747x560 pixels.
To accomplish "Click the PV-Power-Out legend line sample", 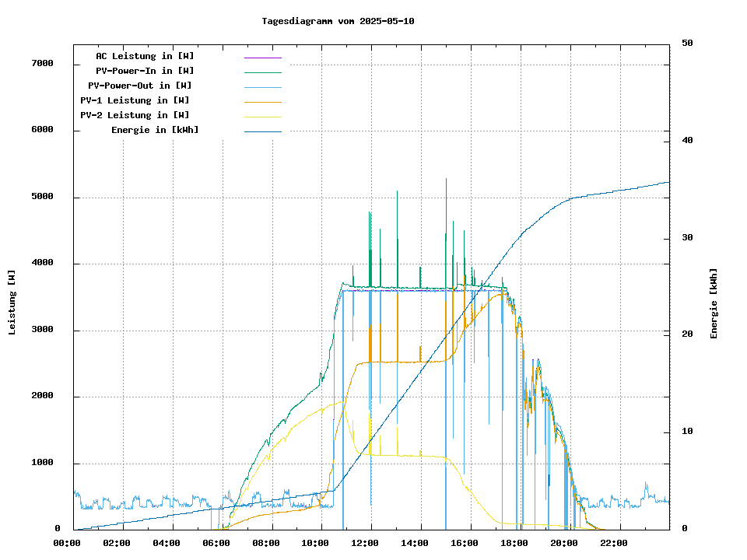I will [262, 87].
